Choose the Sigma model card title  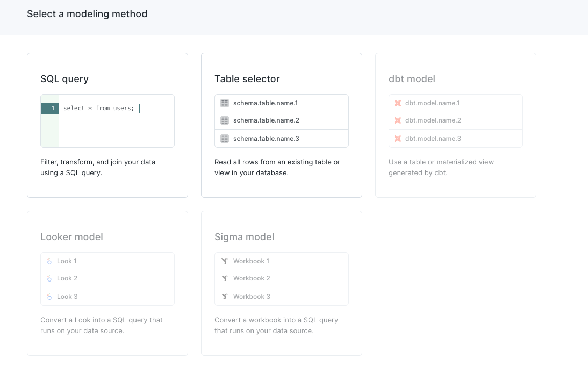coord(244,237)
